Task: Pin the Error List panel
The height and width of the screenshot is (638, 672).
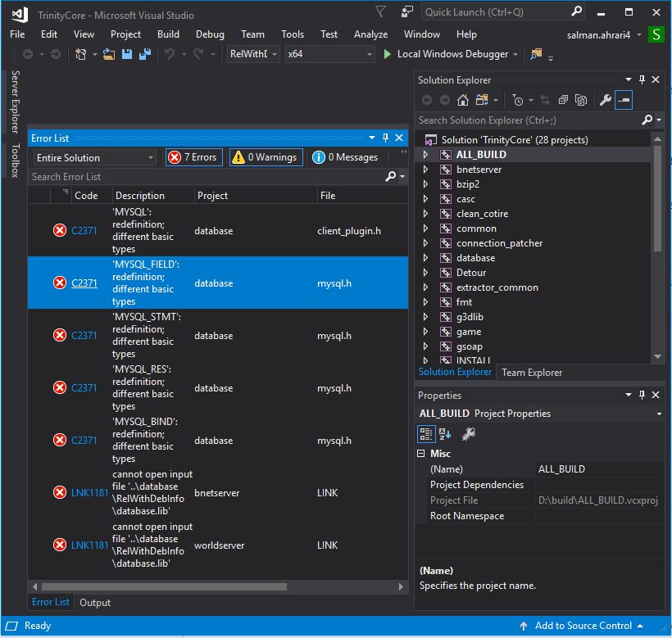Action: pos(385,138)
